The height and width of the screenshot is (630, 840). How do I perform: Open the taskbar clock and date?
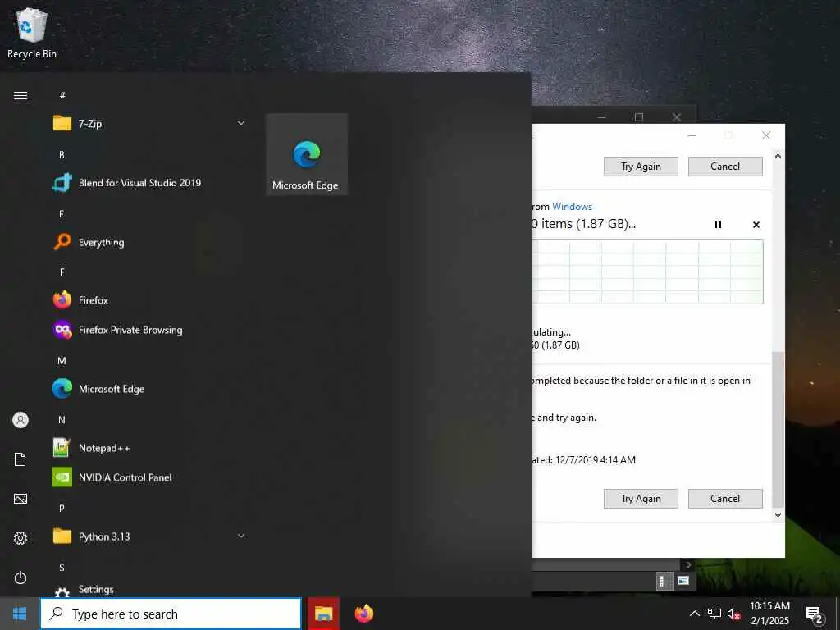[769, 614]
